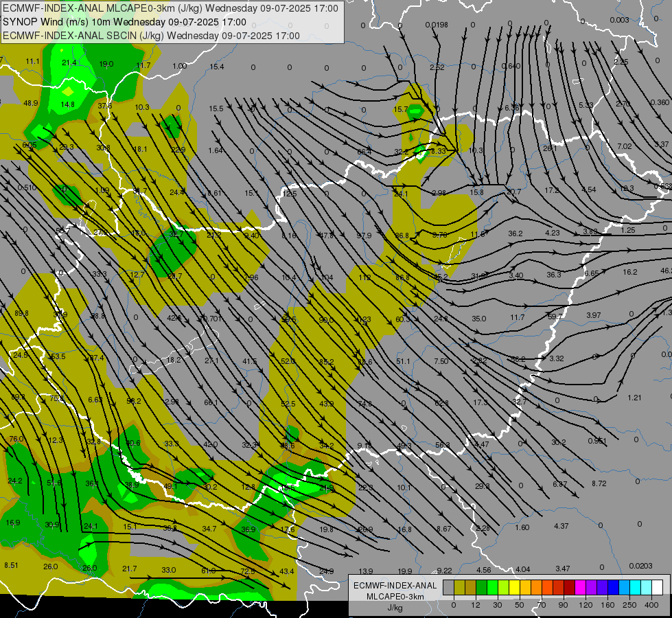Select the purple legend swatch next to magenta
This screenshot has width=672, height=618.
[x=592, y=587]
